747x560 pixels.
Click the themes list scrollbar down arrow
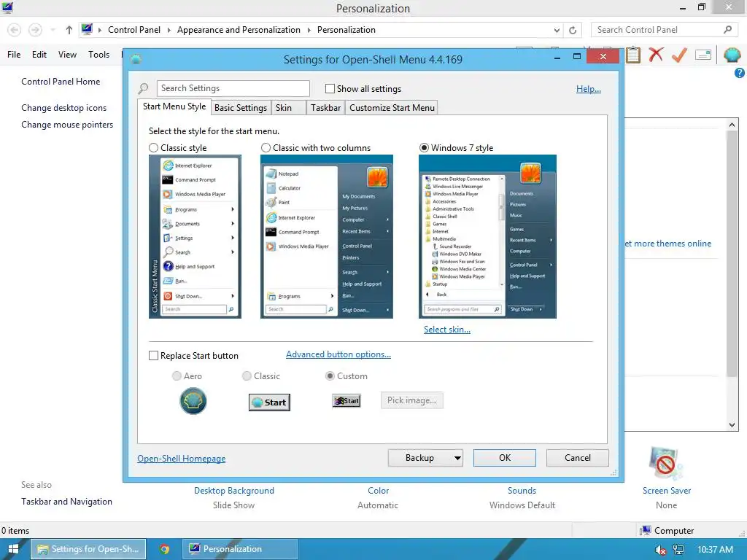(732, 425)
